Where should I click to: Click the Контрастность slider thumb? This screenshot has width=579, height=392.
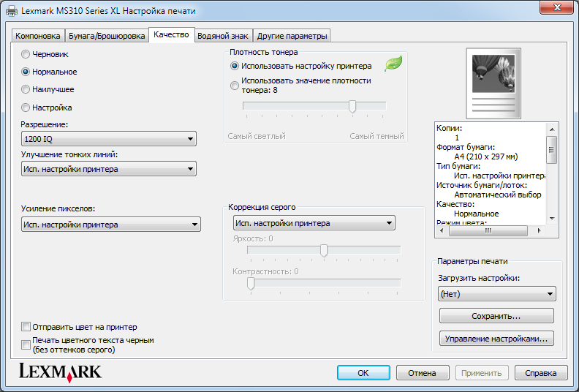pos(251,283)
